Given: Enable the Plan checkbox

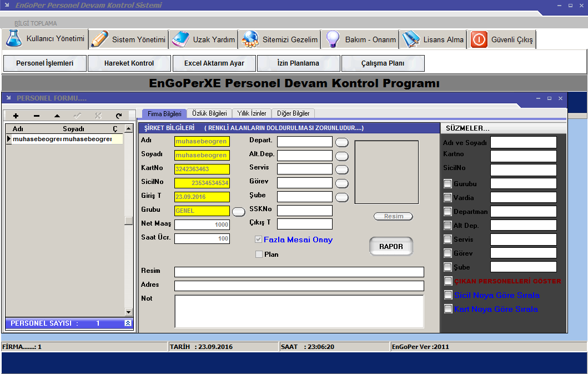Looking at the screenshot, I should [259, 254].
